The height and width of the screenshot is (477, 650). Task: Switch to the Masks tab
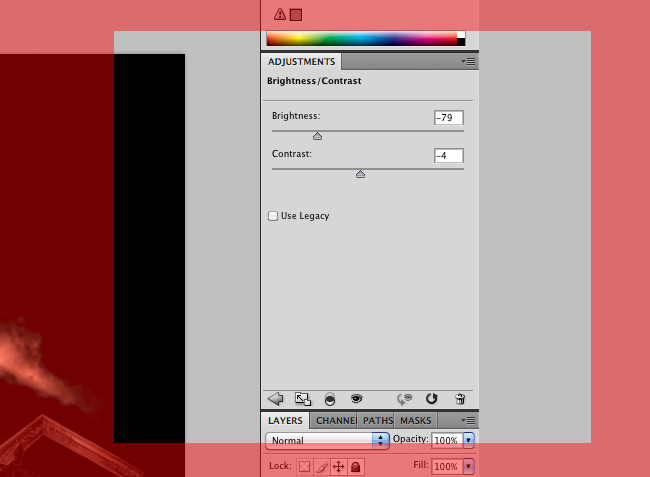click(x=416, y=421)
